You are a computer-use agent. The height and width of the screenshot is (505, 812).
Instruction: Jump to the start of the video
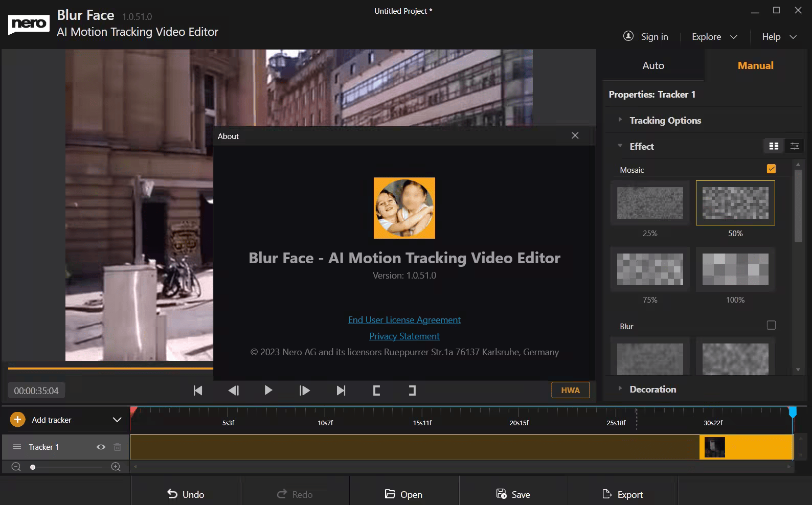[x=198, y=391]
